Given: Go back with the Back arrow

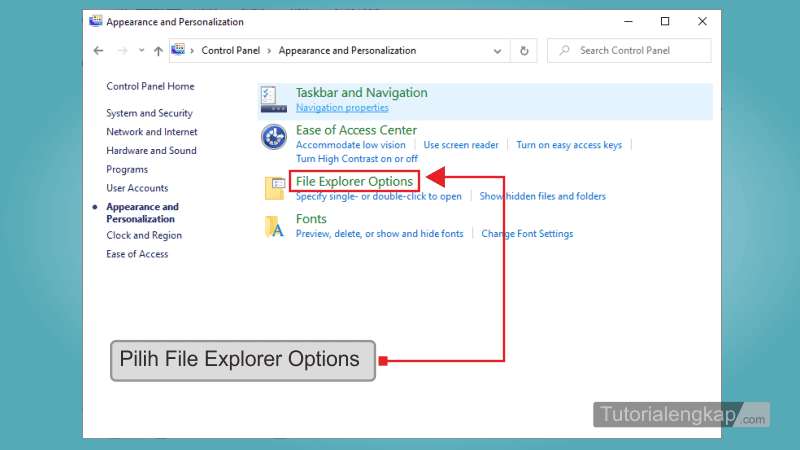Looking at the screenshot, I should click(98, 51).
